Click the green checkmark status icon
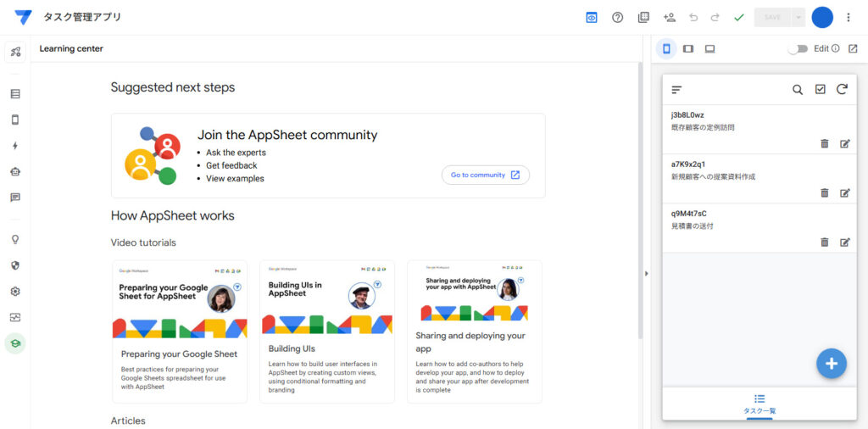This screenshot has width=868, height=429. (x=738, y=17)
